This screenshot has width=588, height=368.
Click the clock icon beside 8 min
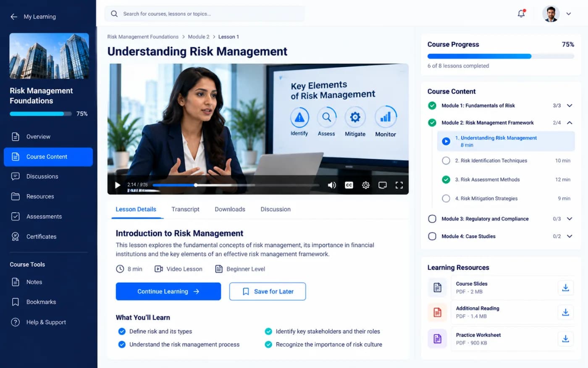(x=120, y=269)
